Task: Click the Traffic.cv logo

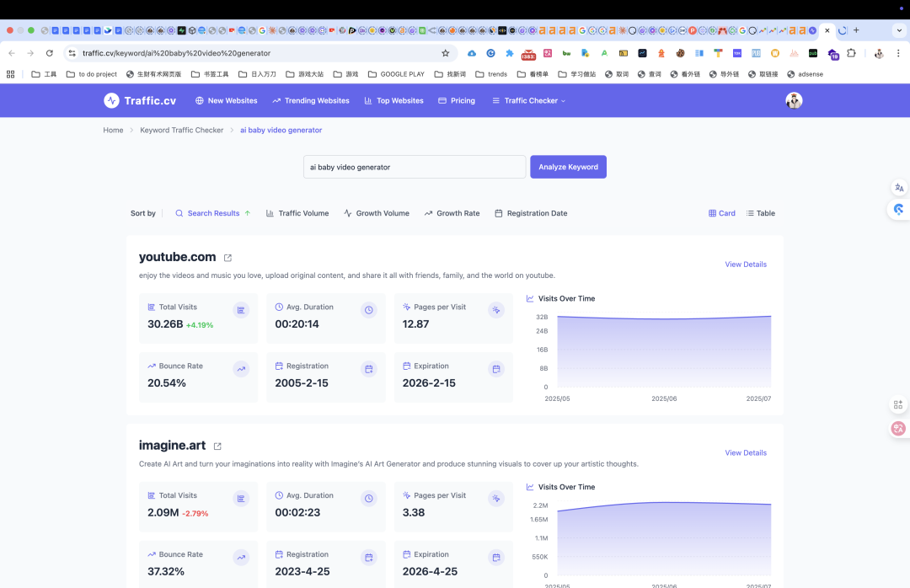Action: pyautogui.click(x=140, y=100)
